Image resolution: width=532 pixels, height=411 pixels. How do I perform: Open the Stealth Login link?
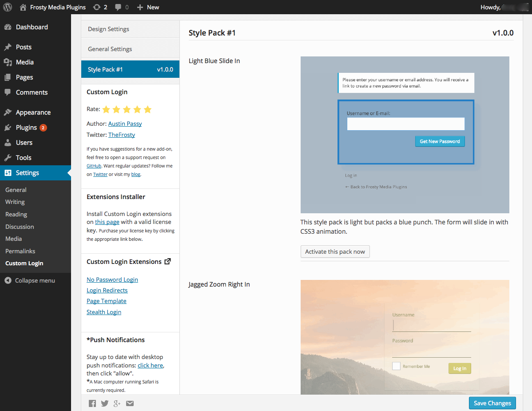click(x=104, y=312)
